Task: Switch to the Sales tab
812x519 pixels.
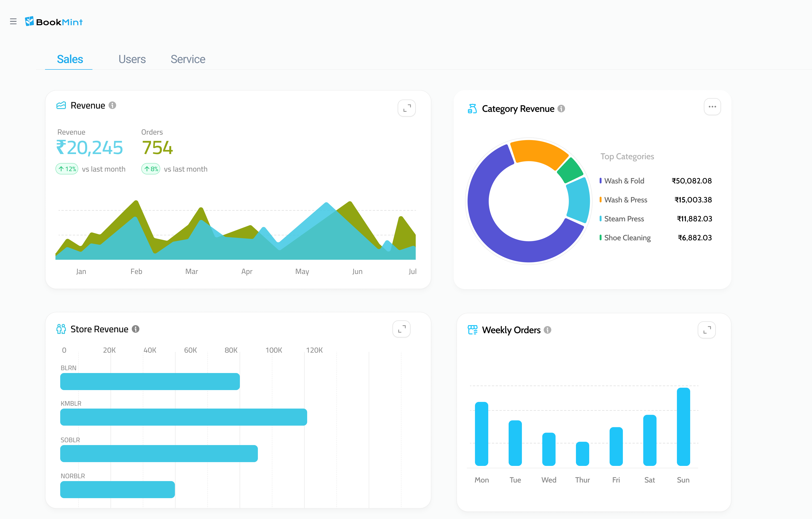Action: pyautogui.click(x=70, y=59)
